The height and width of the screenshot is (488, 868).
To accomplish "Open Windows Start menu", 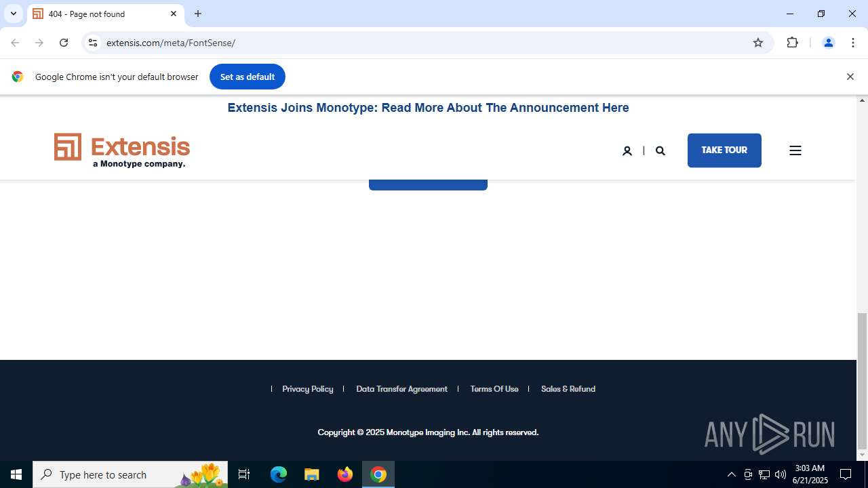I will click(16, 474).
